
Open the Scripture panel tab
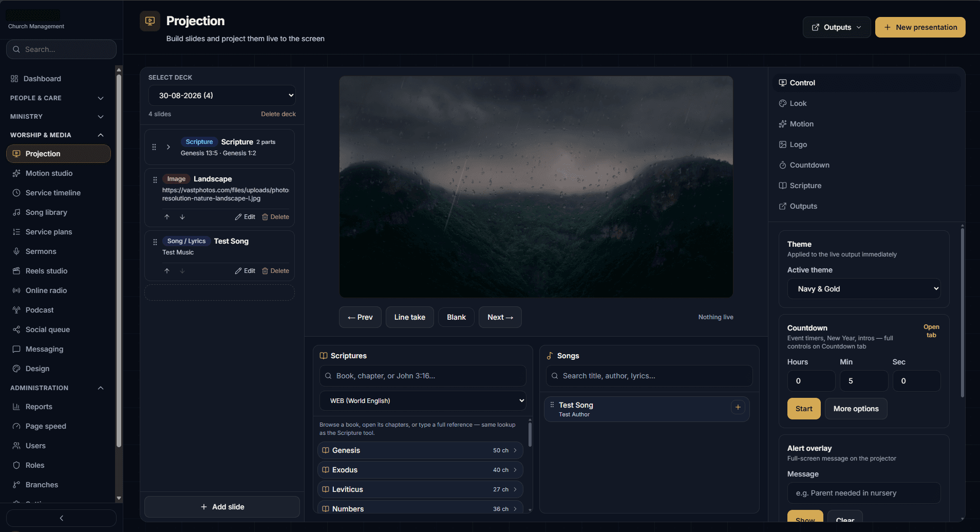tap(866, 186)
